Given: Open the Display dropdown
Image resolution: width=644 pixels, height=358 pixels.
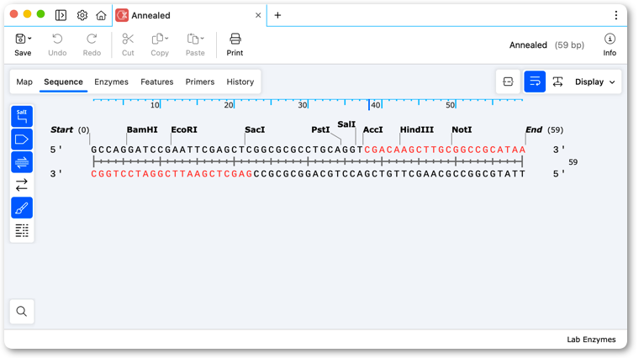Looking at the screenshot, I should 594,82.
